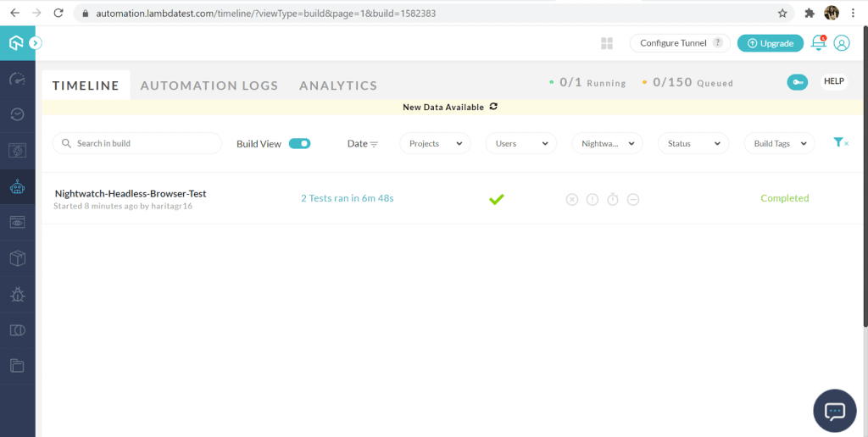Click the page vertical scrollbar
Screen dimensions: 868x437
[865, 177]
